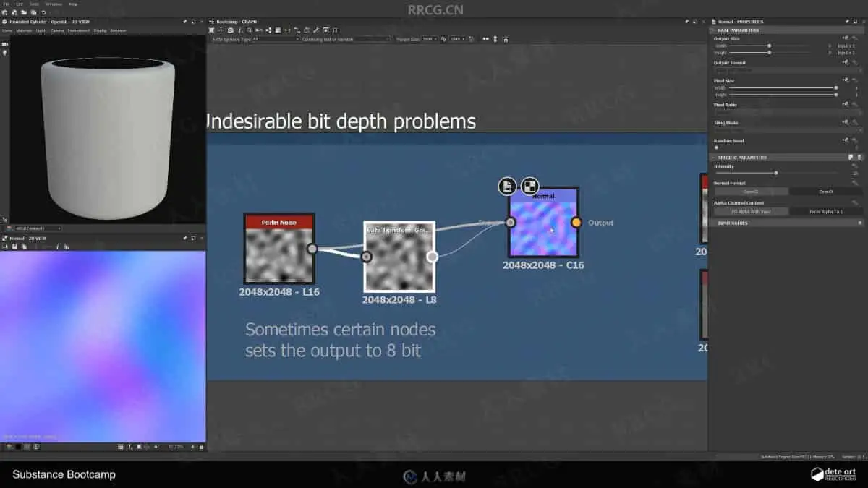Open the Tiling Mode dropdown
Viewport: 868px width, 488px height.
click(x=788, y=130)
